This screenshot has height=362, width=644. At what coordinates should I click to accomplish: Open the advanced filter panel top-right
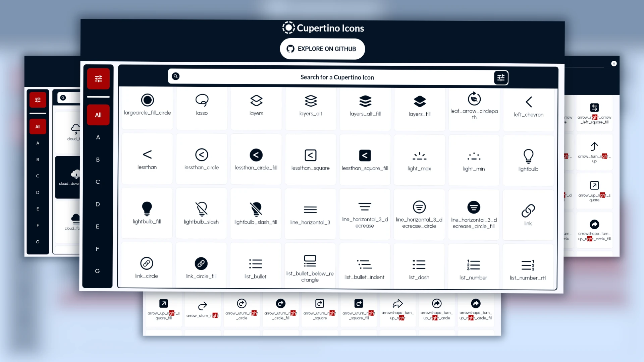[x=500, y=77]
